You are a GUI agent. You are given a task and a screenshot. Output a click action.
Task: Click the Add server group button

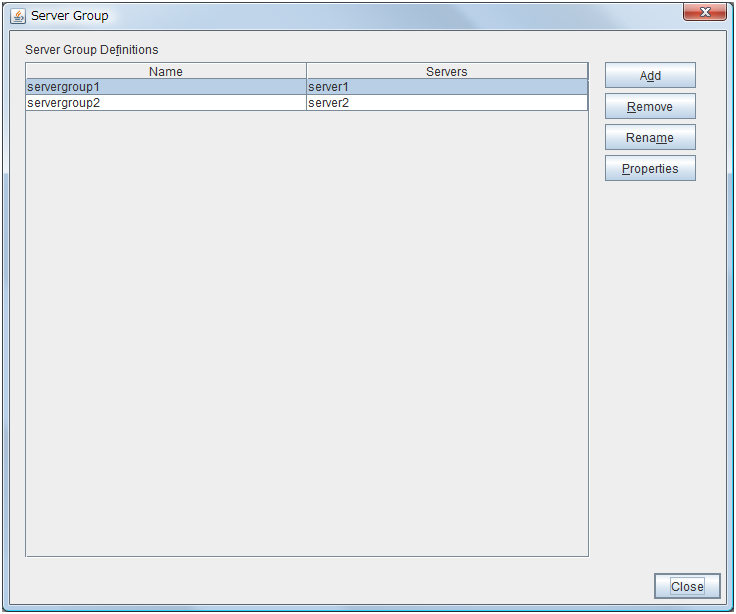pyautogui.click(x=650, y=75)
